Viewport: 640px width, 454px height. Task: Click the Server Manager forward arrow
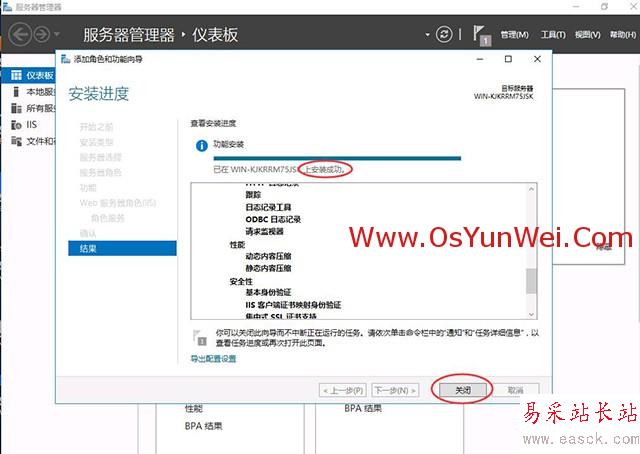point(42,34)
